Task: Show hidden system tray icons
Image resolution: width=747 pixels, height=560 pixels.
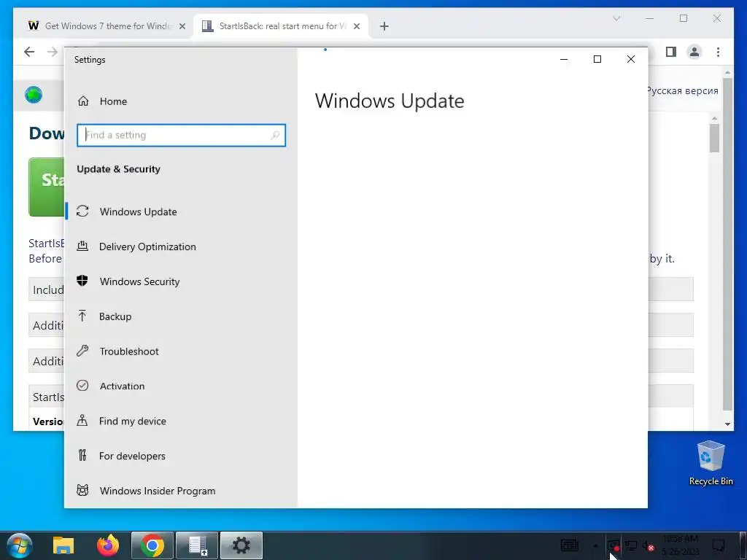Action: 595,545
